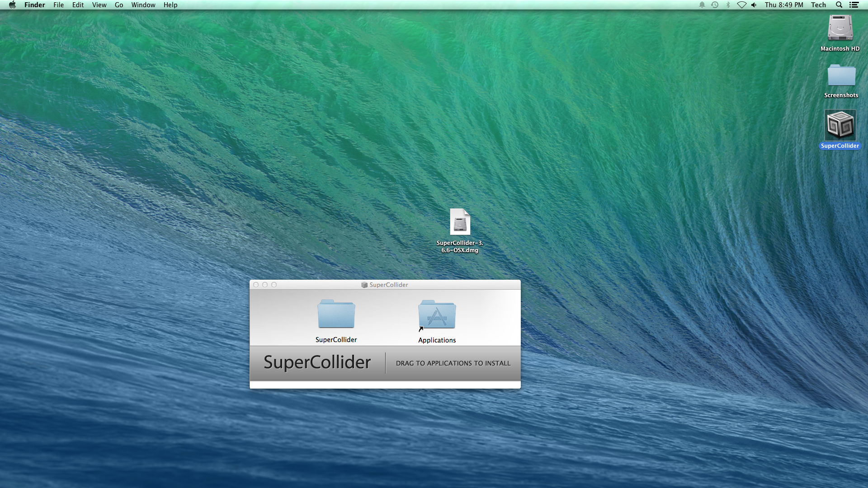
Task: Close the SuperCollider installer window
Action: coord(256,285)
